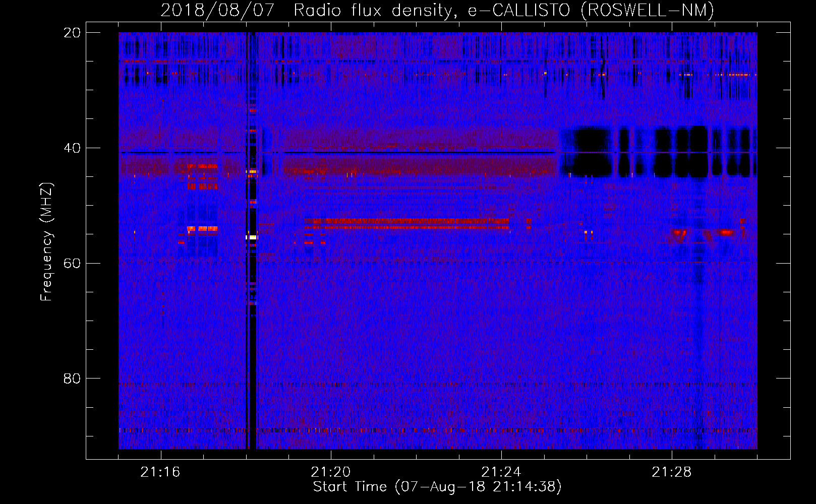
Task: Click the frequency tick label "40"
Action: click(72, 148)
